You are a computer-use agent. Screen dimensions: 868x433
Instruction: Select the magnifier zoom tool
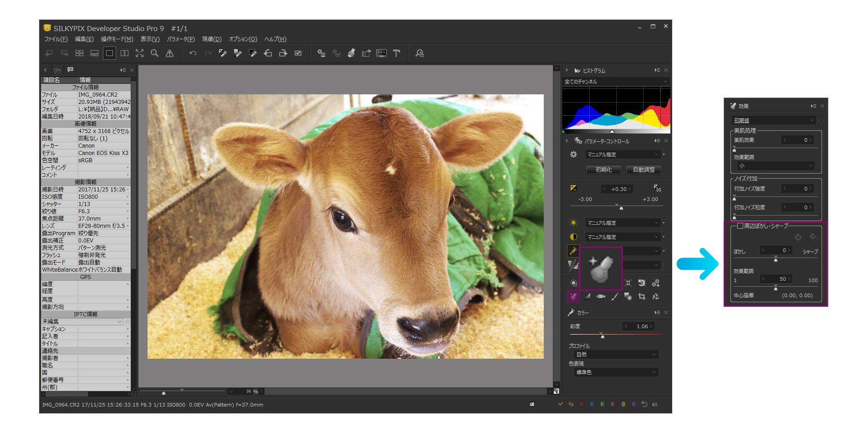(154, 53)
